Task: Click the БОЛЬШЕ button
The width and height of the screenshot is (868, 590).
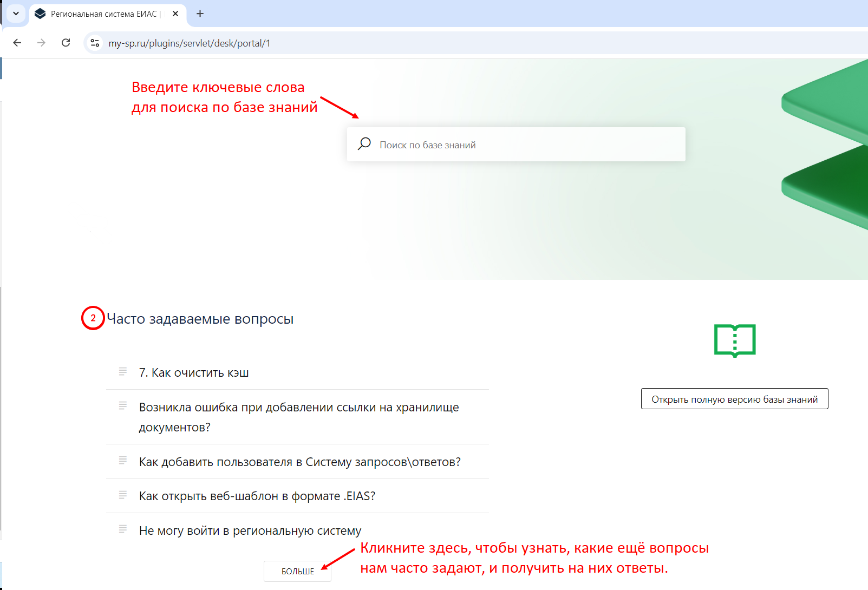Action: point(297,571)
